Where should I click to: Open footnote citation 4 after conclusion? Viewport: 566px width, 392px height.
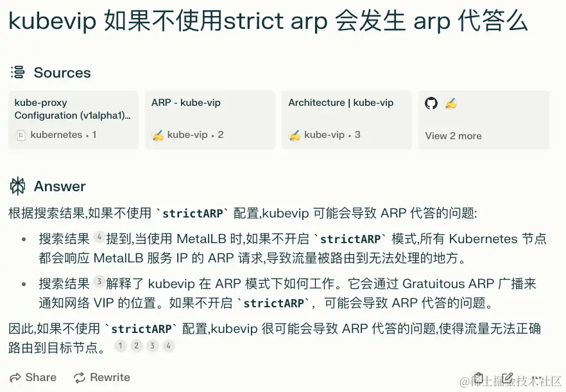pos(168,346)
